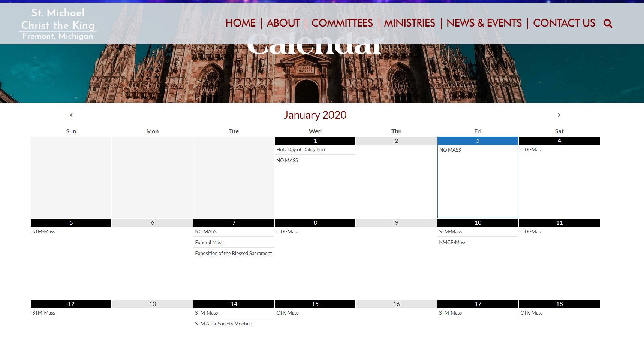Go to next month arrow
644x352 pixels.
click(559, 115)
